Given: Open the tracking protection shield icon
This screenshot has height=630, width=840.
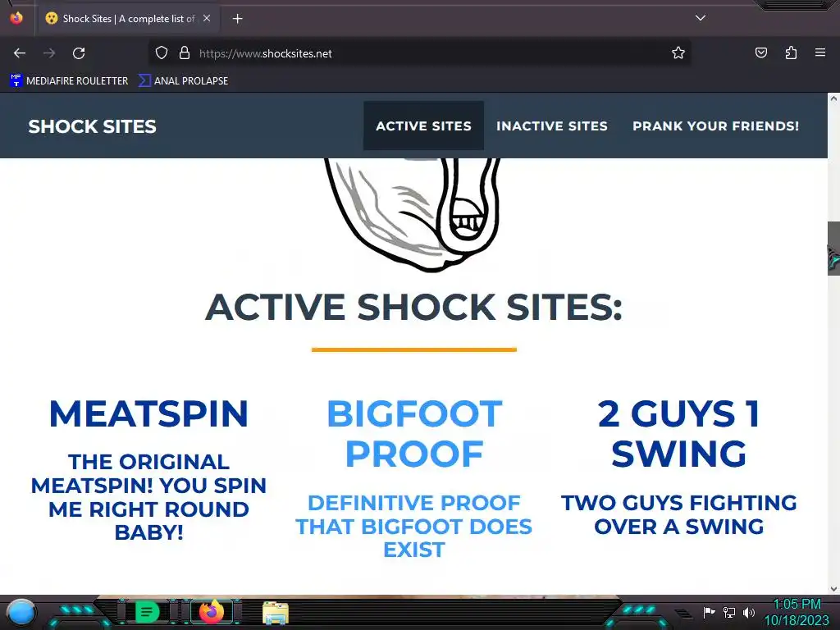Looking at the screenshot, I should [162, 53].
